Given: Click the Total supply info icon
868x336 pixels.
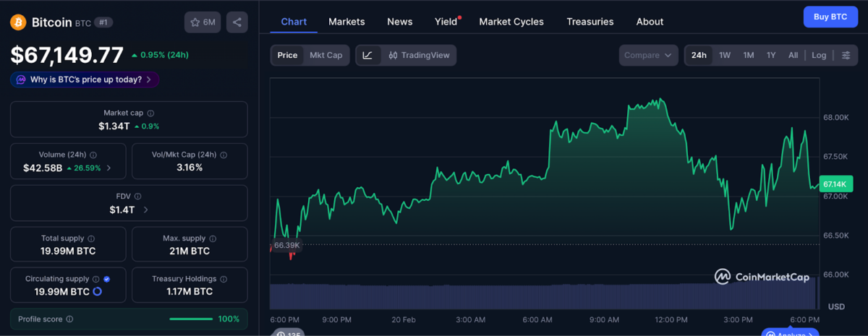Looking at the screenshot, I should pos(91,238).
